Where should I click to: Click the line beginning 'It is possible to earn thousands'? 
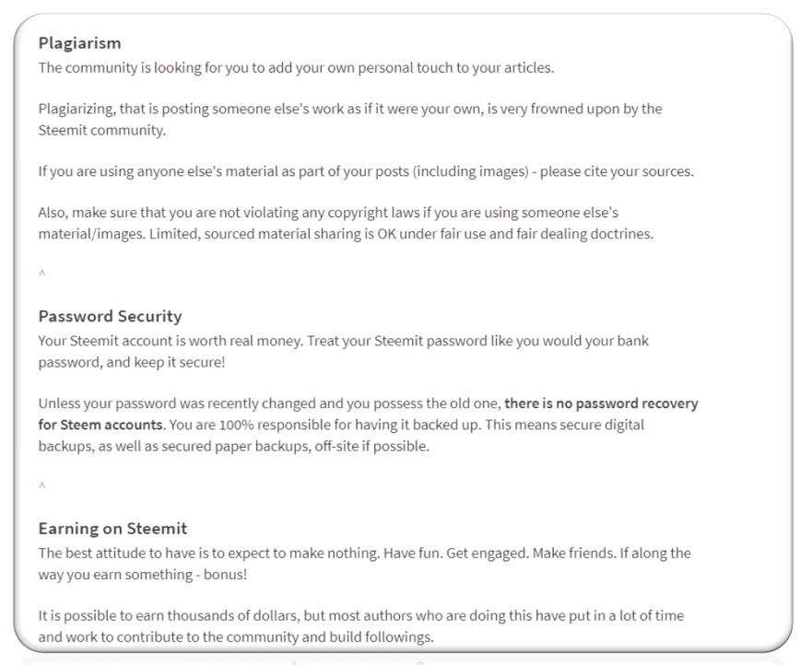(361, 616)
